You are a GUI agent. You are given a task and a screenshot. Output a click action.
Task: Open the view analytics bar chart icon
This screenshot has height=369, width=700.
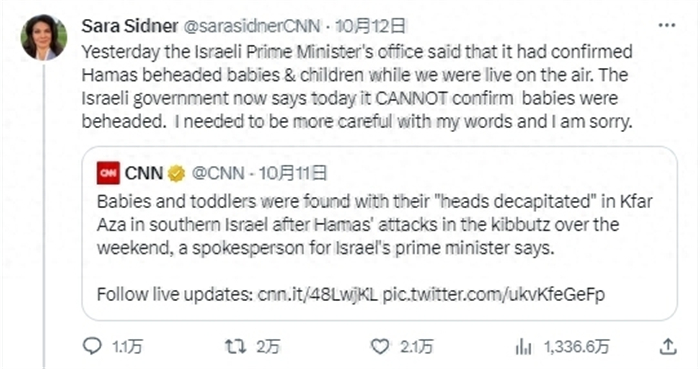(x=523, y=347)
